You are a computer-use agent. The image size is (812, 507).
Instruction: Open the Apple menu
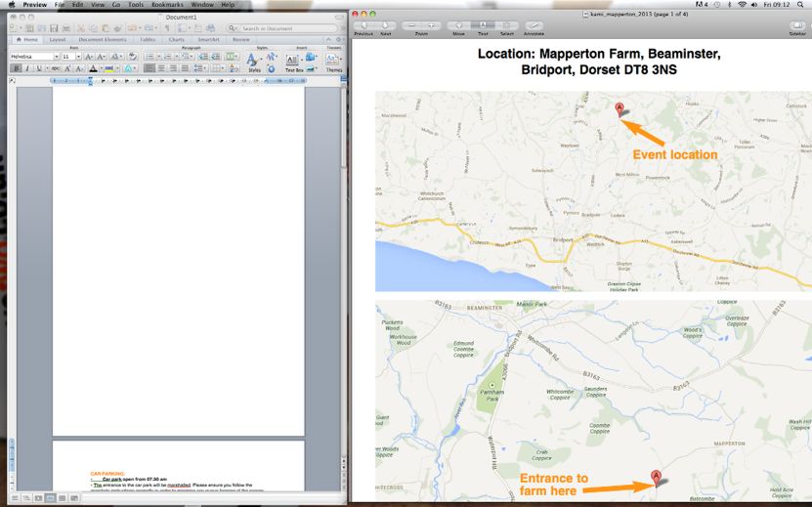pos(12,5)
